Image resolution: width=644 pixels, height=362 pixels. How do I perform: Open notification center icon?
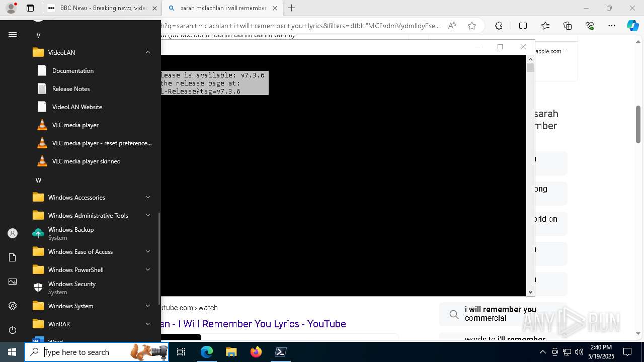627,352
